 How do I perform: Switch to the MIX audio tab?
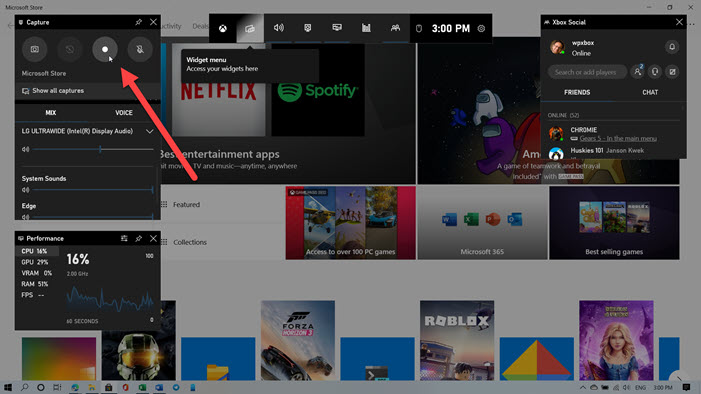click(x=51, y=113)
